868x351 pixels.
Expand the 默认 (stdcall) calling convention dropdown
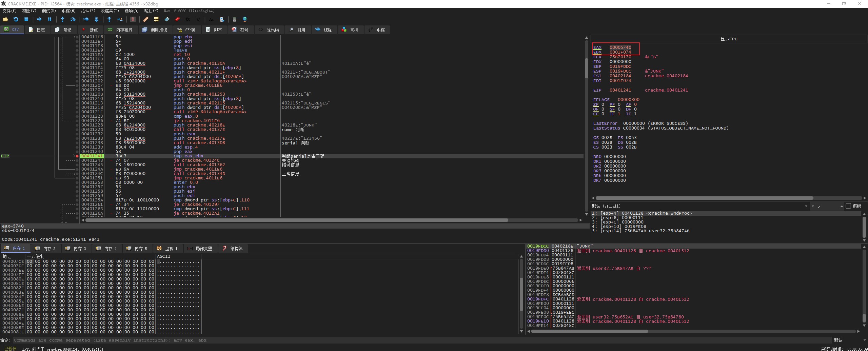(x=806, y=206)
